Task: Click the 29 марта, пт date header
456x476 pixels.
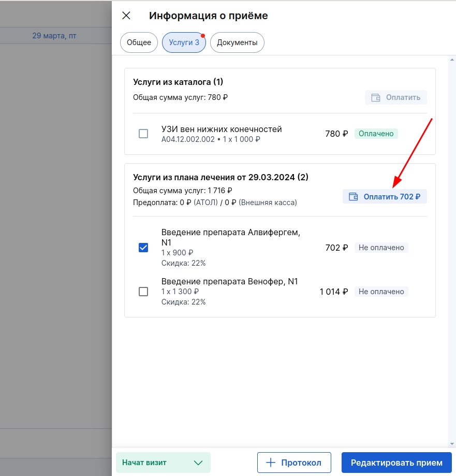Action: pos(54,36)
